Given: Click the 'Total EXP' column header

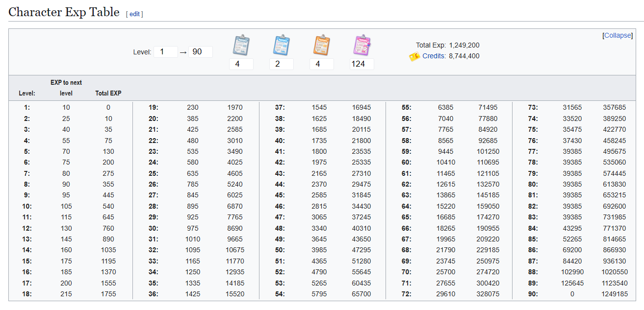Looking at the screenshot, I should click(x=108, y=93).
